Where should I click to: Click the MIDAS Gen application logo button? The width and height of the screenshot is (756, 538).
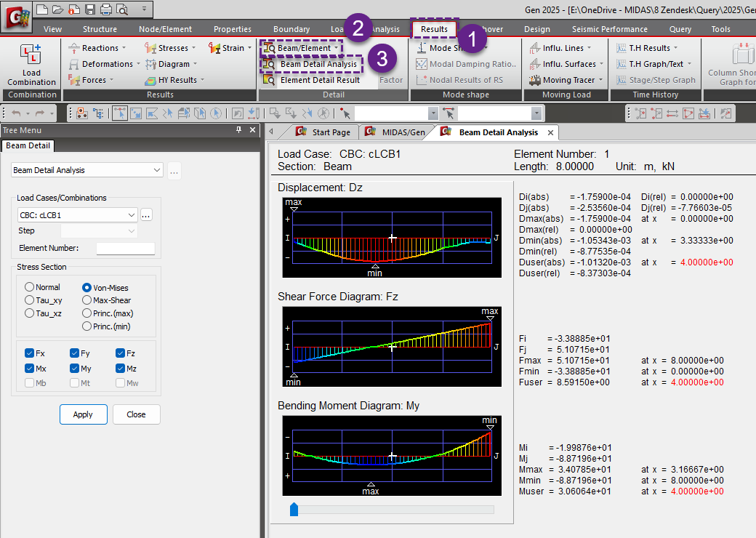17,17
